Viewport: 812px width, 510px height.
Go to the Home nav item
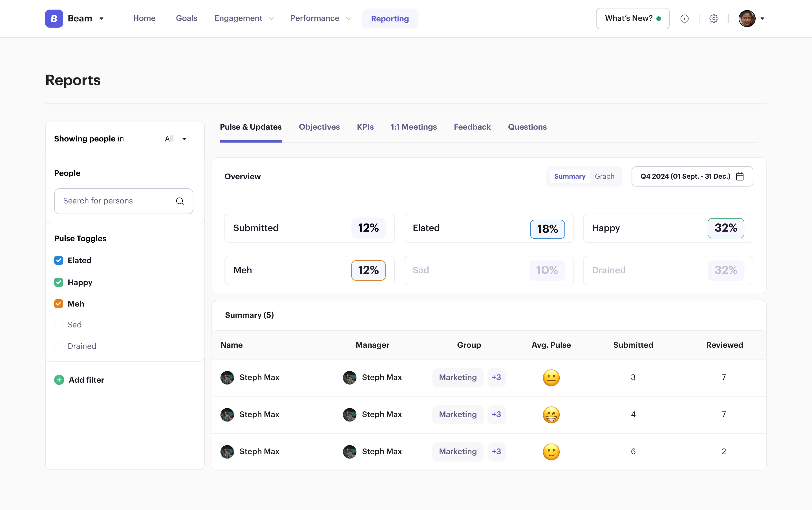click(144, 18)
